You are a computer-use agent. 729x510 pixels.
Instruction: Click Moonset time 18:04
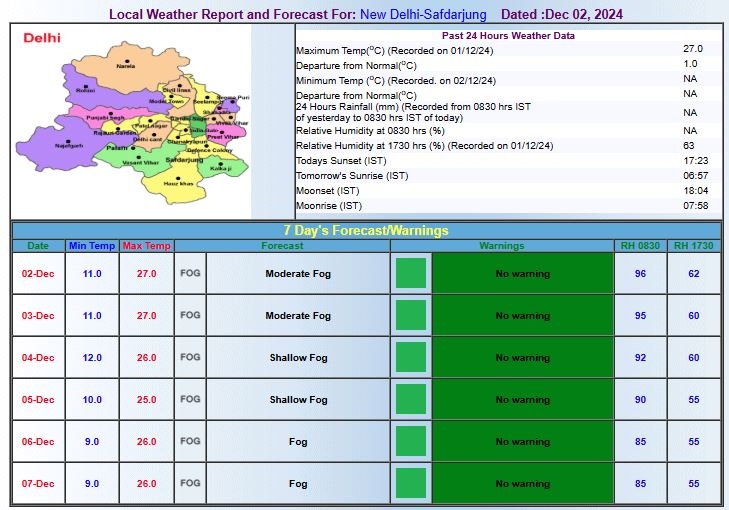696,190
